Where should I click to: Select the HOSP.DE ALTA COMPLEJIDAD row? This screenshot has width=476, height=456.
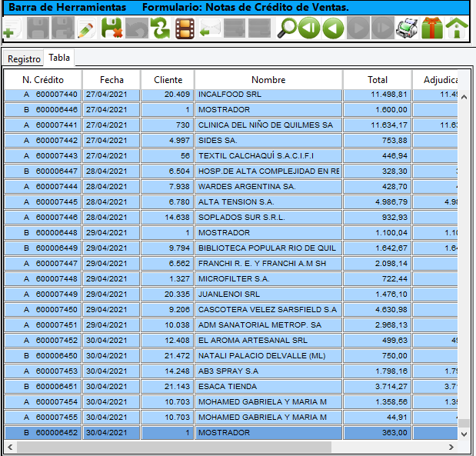coord(231,171)
